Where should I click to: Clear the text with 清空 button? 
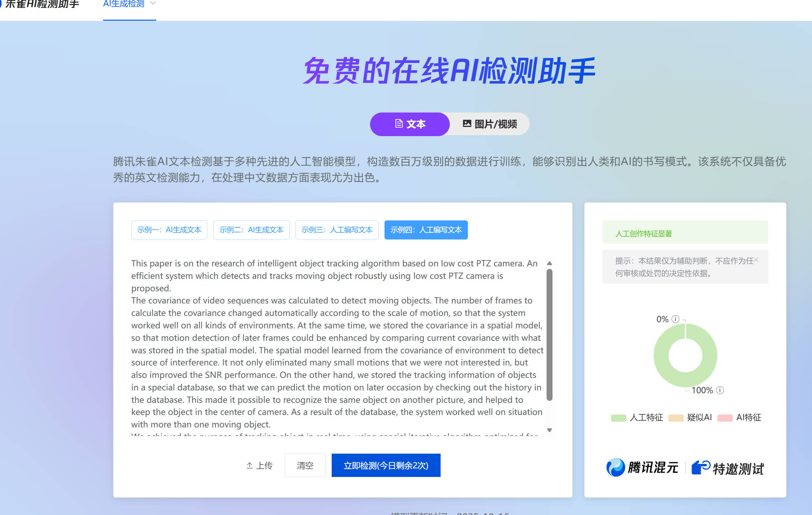click(x=305, y=465)
